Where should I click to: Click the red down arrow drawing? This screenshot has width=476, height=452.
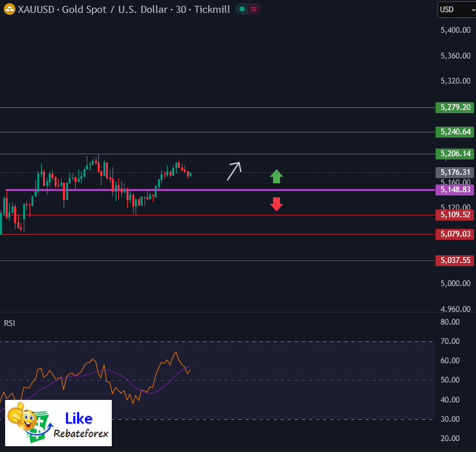tap(277, 204)
